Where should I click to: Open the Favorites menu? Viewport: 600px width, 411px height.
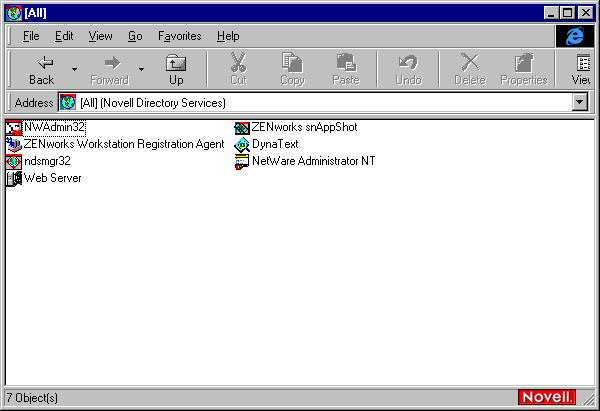click(179, 36)
